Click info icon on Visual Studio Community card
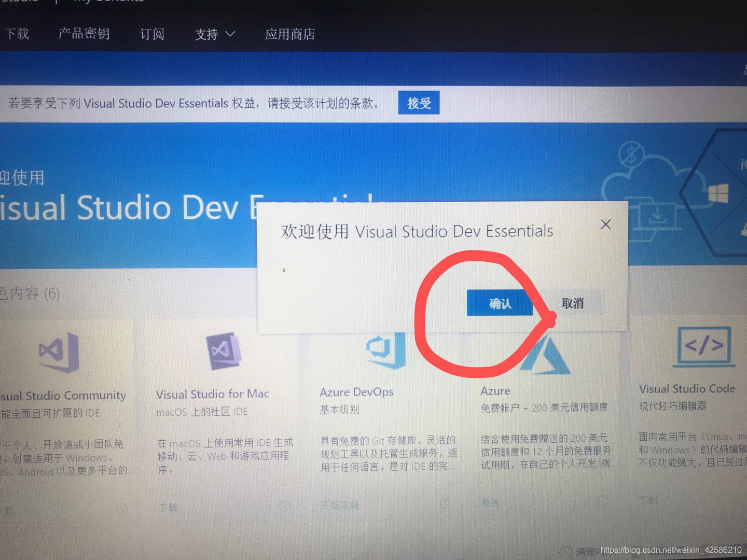Screen dimensions: 747x560 122,508
